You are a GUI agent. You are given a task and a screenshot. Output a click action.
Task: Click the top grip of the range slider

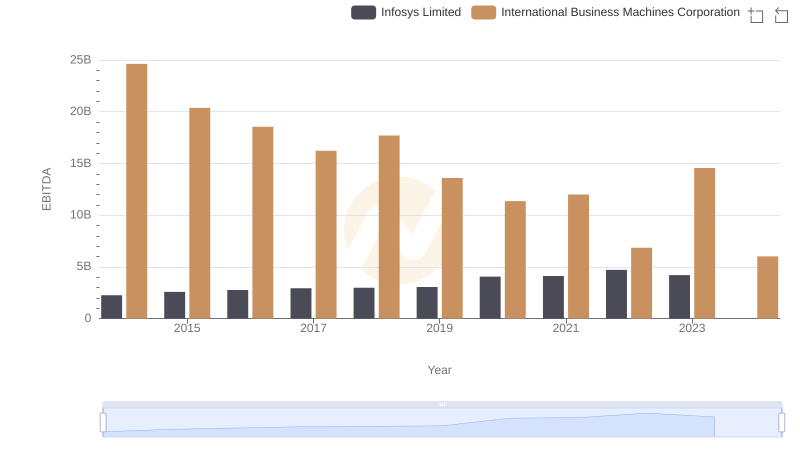(x=442, y=404)
